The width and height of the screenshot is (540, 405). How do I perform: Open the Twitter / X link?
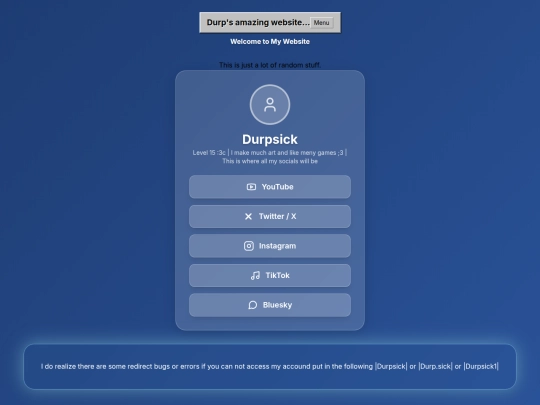pyautogui.click(x=270, y=216)
